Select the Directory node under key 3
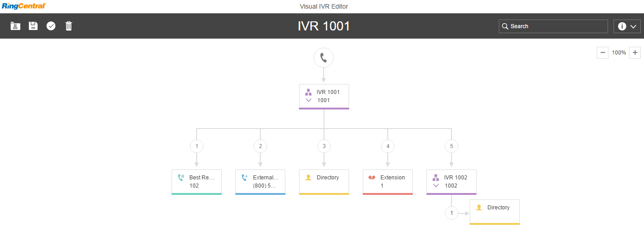This screenshot has height=233, width=644. pos(324,182)
